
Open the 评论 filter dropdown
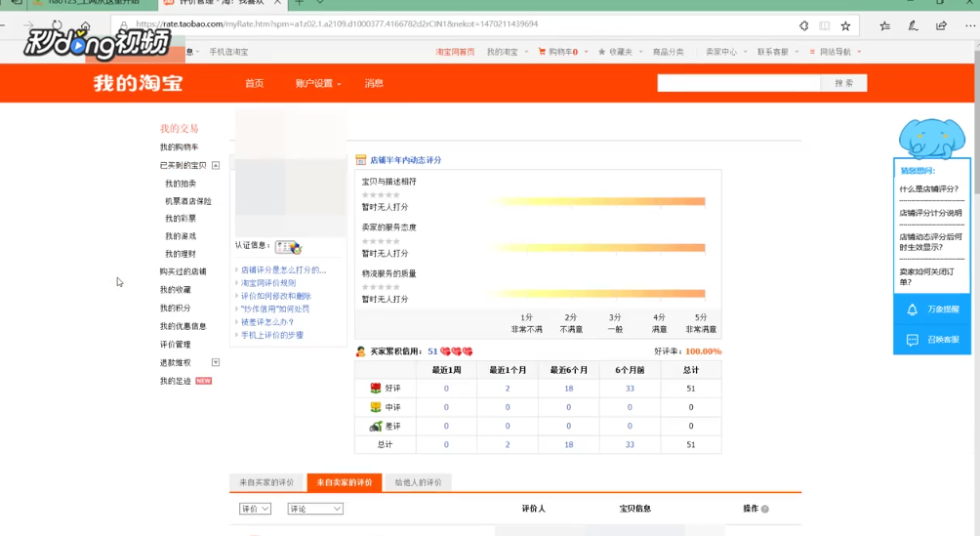pyautogui.click(x=315, y=509)
